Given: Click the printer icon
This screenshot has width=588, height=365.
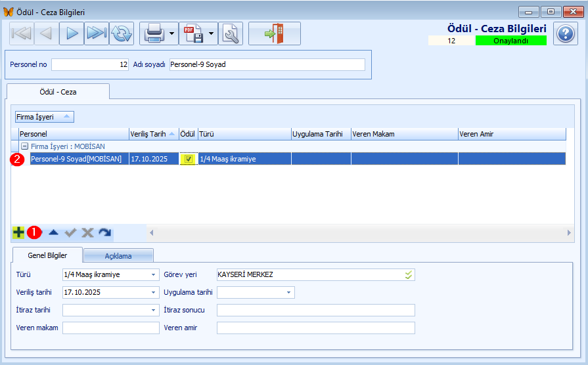Looking at the screenshot, I should point(154,33).
